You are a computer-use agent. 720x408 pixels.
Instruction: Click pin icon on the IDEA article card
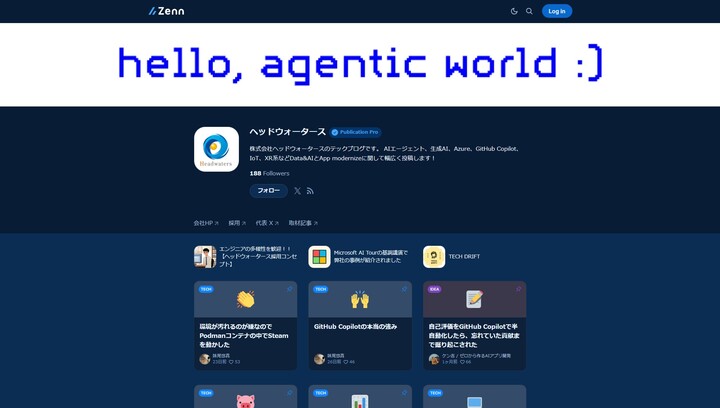point(518,289)
